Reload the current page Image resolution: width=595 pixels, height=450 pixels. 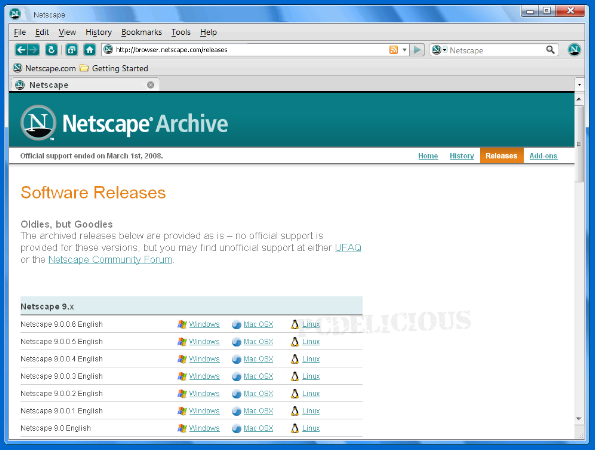51,50
